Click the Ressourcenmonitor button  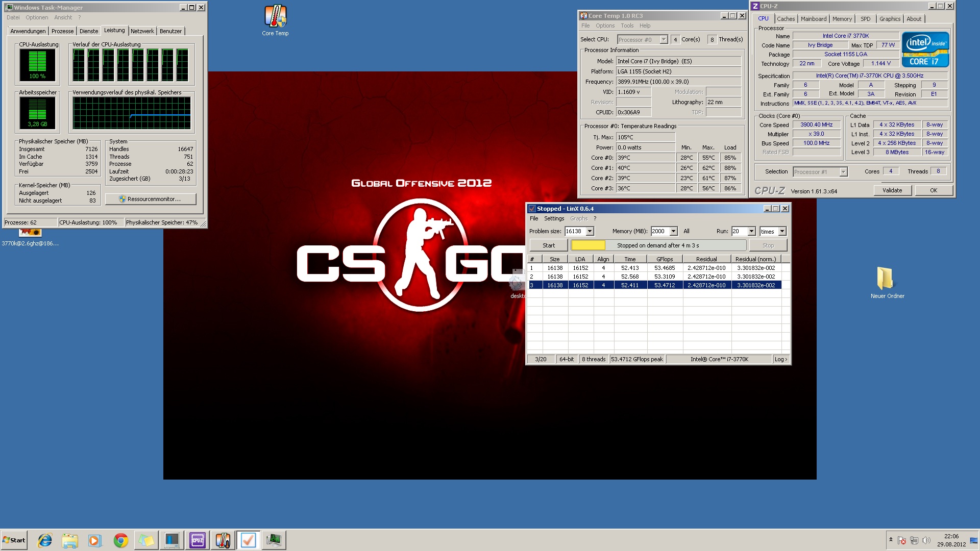pos(151,199)
